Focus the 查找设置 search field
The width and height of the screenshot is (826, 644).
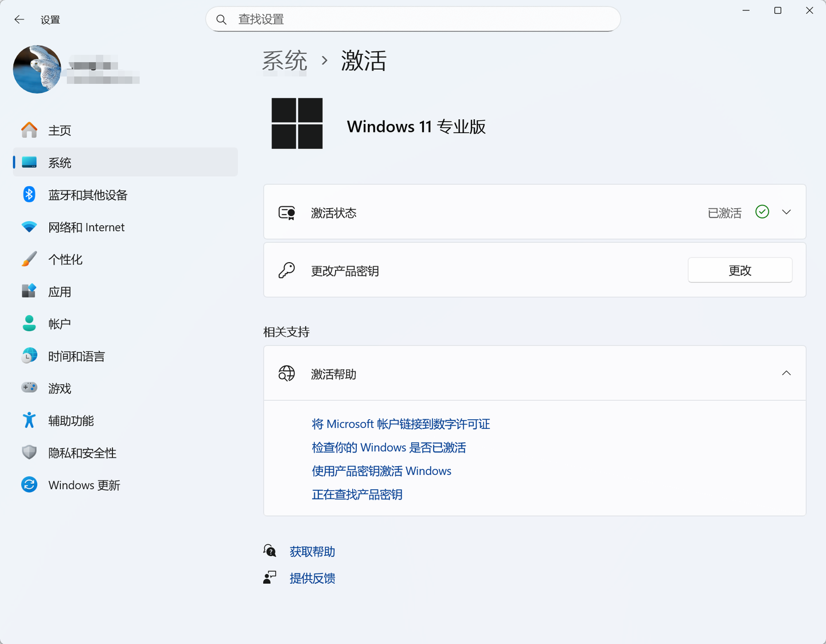[413, 19]
